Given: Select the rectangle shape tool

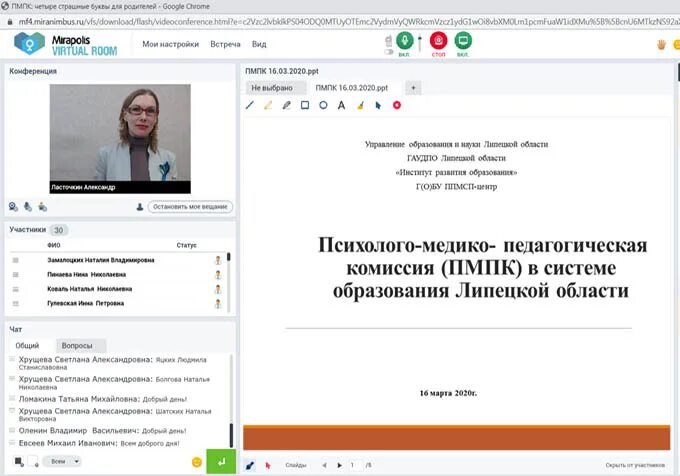Looking at the screenshot, I should pyautogui.click(x=305, y=105).
